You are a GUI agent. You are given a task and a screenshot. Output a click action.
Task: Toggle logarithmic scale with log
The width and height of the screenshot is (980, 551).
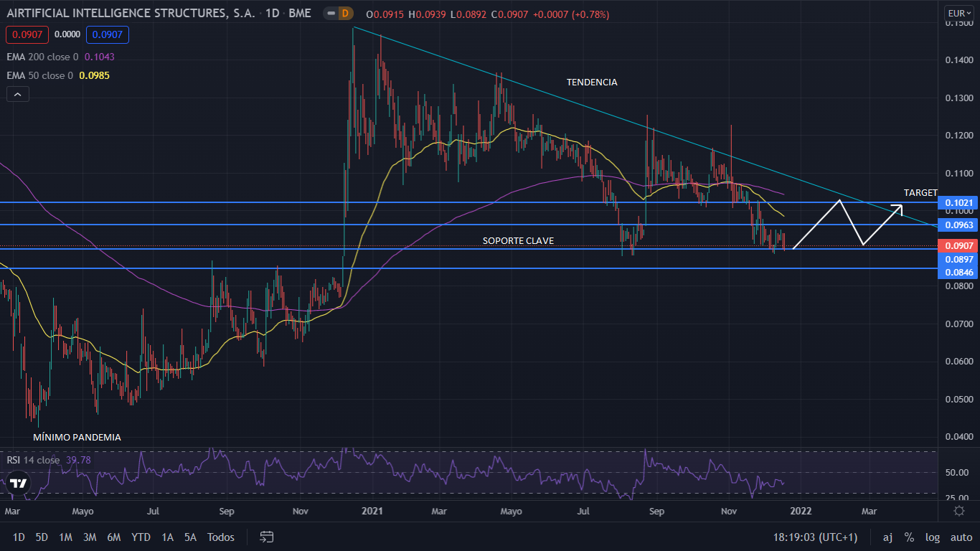(933, 537)
